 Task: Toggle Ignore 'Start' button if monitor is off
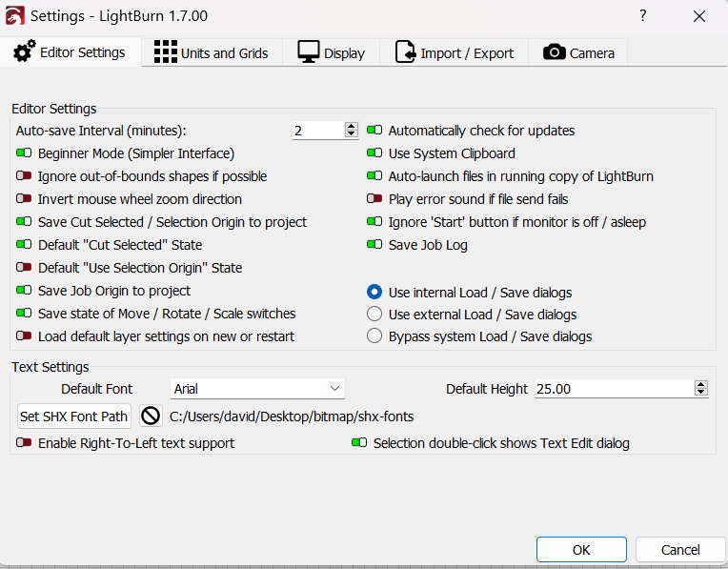[x=374, y=221]
